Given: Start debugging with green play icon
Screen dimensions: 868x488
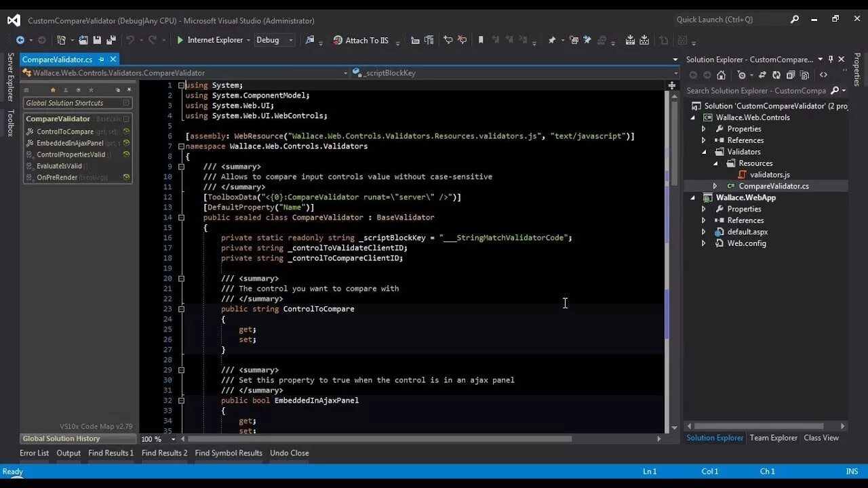Looking at the screenshot, I should click(x=180, y=40).
